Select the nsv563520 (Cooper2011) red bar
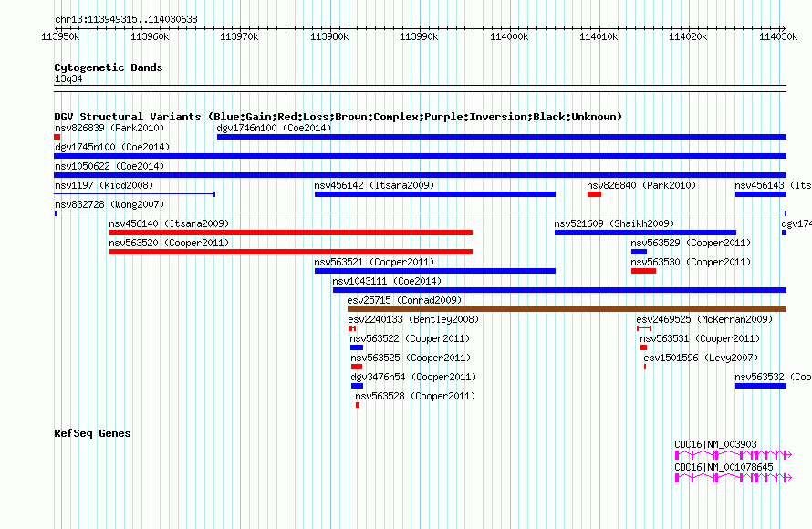This screenshot has width=812, height=529. pos(291,252)
